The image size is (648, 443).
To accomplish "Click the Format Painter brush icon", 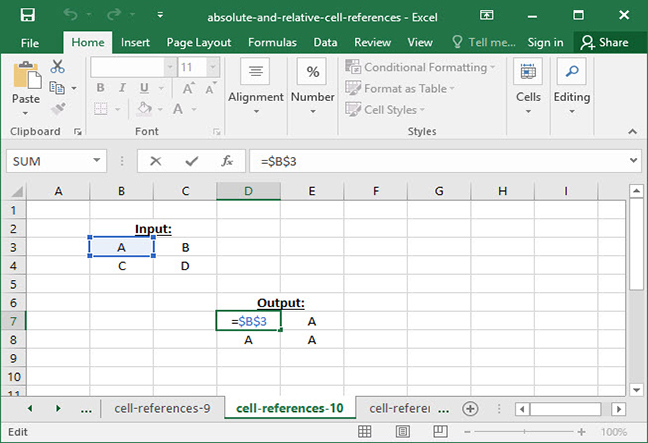I will [57, 107].
